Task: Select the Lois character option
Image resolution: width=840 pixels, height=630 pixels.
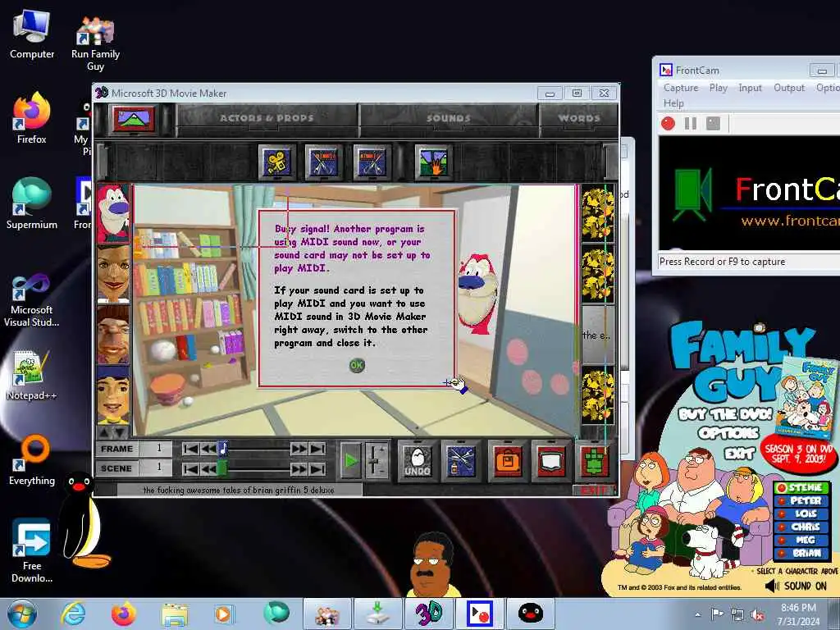Action: (x=801, y=514)
